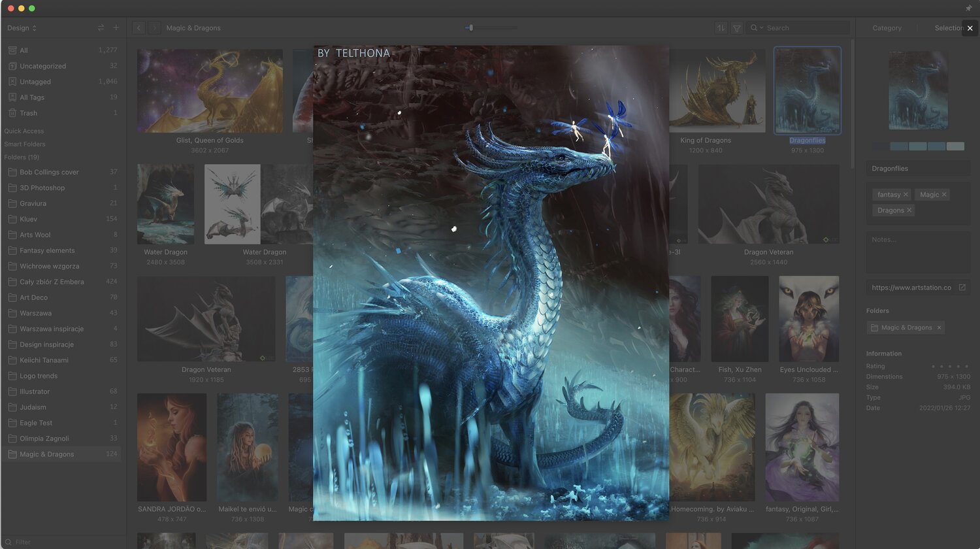The width and height of the screenshot is (980, 549).
Task: Select the Magic & Dragons folder in the sidebar
Action: click(x=61, y=454)
